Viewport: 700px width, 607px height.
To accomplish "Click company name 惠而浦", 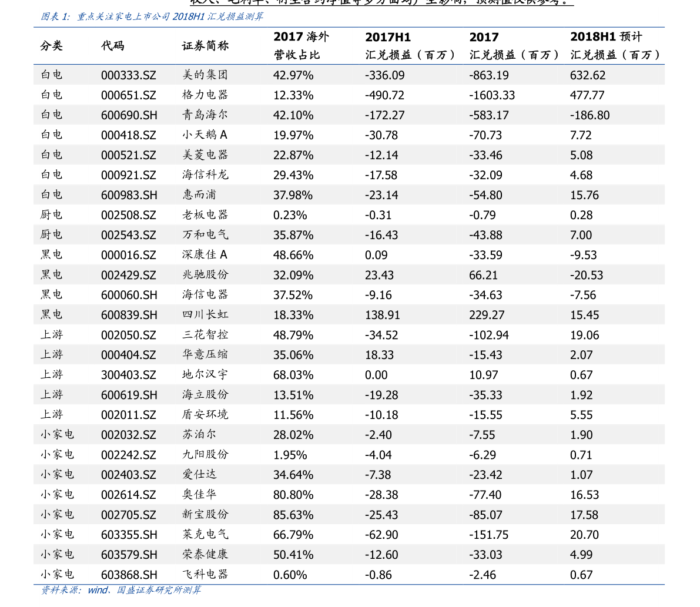I will coord(199,194).
